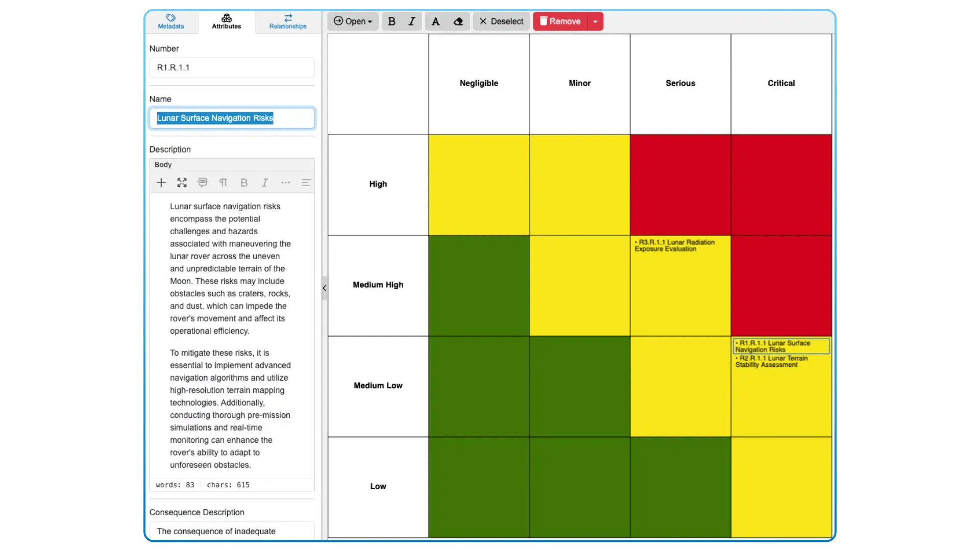Viewport: 980px width, 551px height.
Task: Click the yellow Medium High / Minor cell
Action: point(579,285)
